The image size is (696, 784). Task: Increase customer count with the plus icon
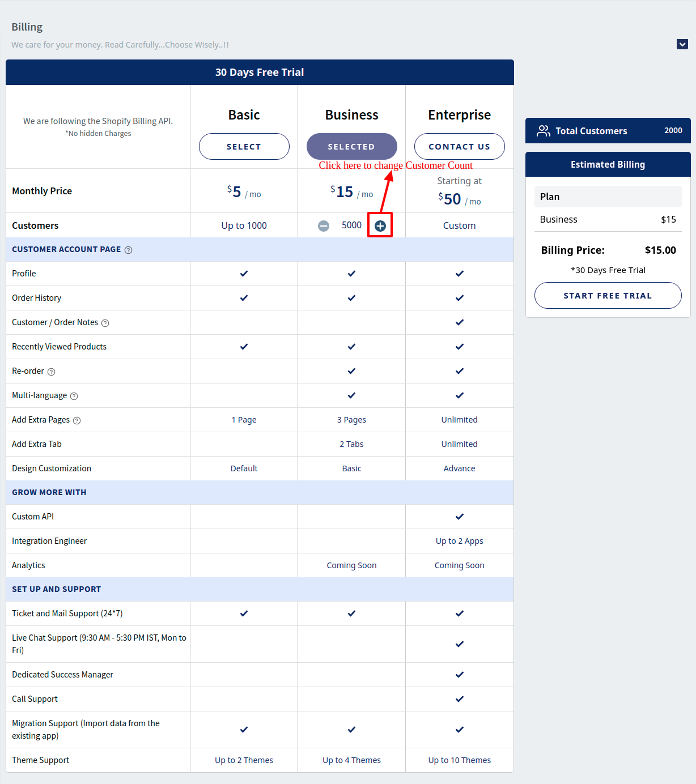(380, 225)
